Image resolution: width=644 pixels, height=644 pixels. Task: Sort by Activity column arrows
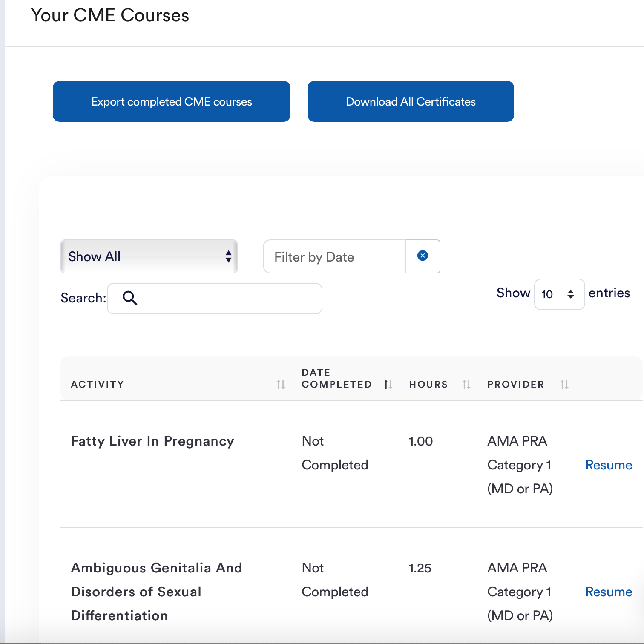[x=281, y=385]
